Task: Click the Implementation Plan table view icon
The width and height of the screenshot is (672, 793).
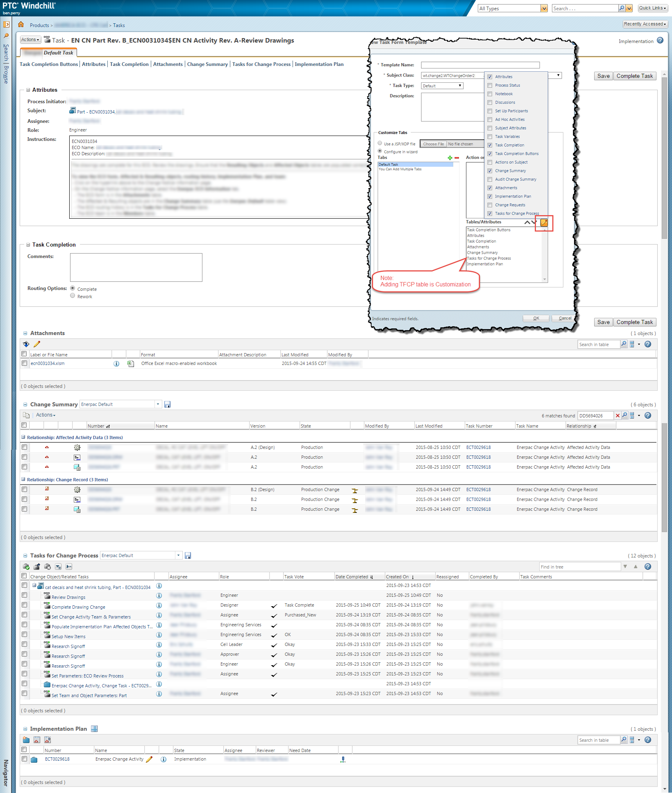Action: 94,729
